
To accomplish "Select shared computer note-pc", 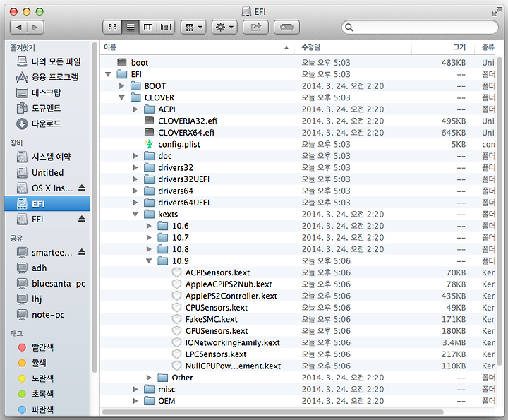I will coord(40,315).
